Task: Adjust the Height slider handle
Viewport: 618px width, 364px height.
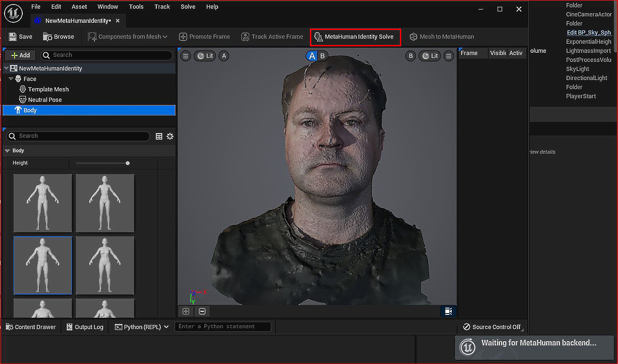Action: [128, 163]
